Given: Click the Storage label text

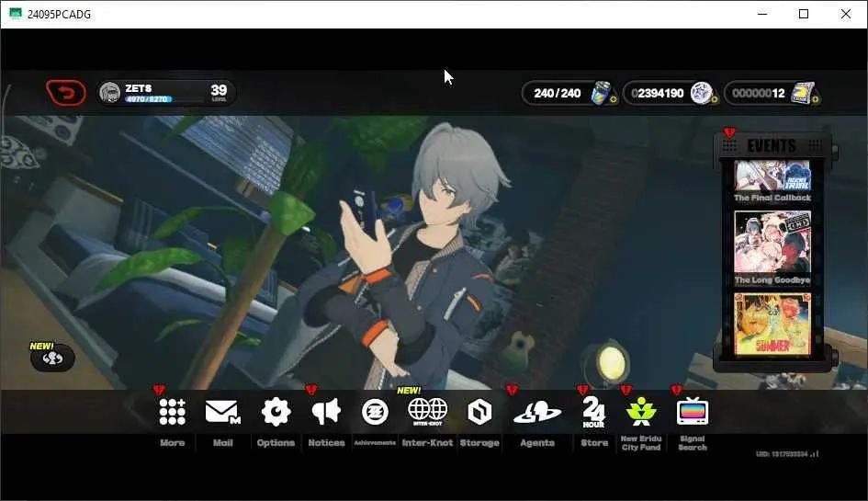Looking at the screenshot, I should [479, 443].
